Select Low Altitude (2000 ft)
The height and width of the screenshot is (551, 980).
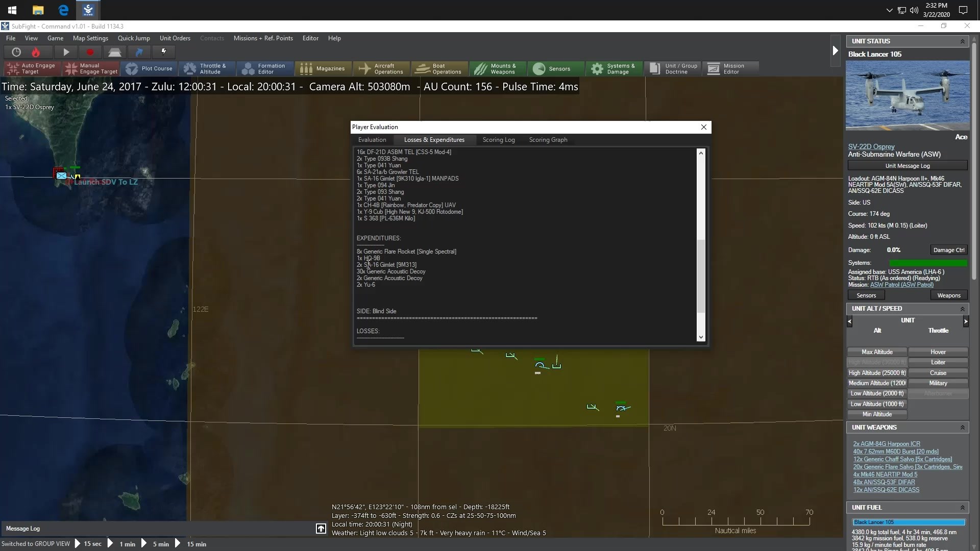(877, 393)
